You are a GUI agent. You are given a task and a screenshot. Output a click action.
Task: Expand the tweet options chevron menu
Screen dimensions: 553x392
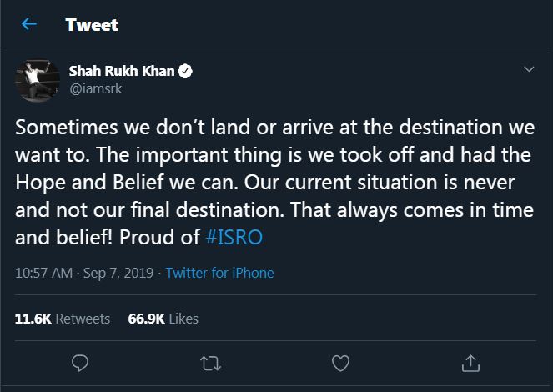coord(529,70)
